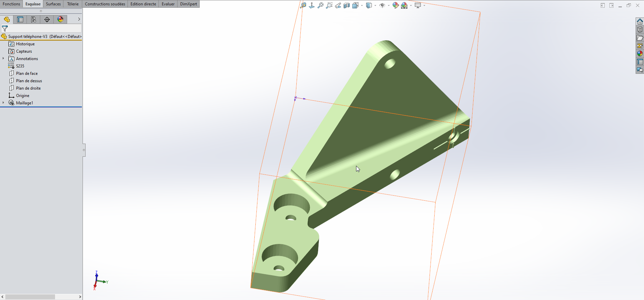Click the Previous View icon

click(338, 5)
